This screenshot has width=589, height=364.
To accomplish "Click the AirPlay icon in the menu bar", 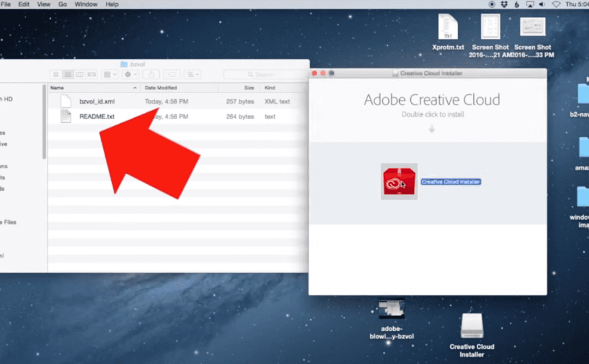I will [x=530, y=4].
